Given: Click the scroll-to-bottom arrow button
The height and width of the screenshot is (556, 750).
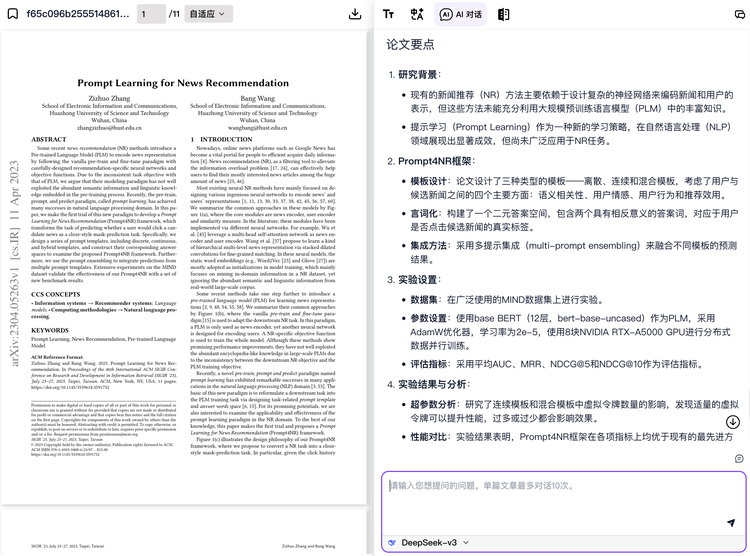Looking at the screenshot, I should coord(733,422).
